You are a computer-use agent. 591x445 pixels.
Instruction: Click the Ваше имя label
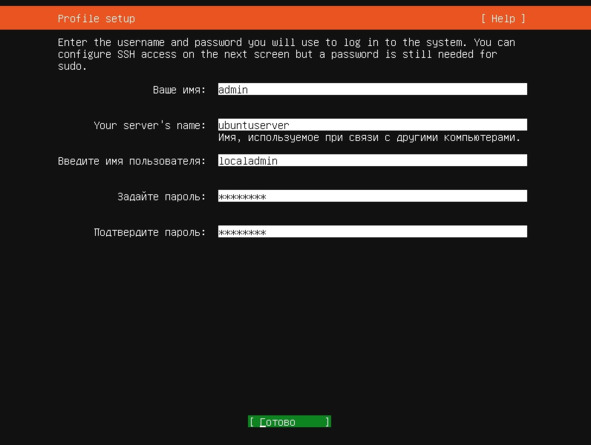[x=179, y=90]
